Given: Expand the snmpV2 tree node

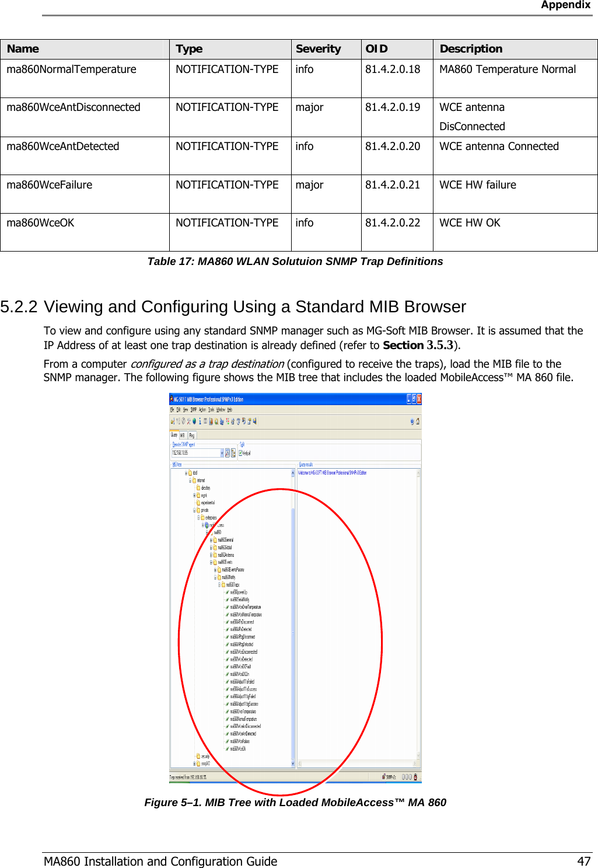Looking at the screenshot, I should click(x=194, y=764).
